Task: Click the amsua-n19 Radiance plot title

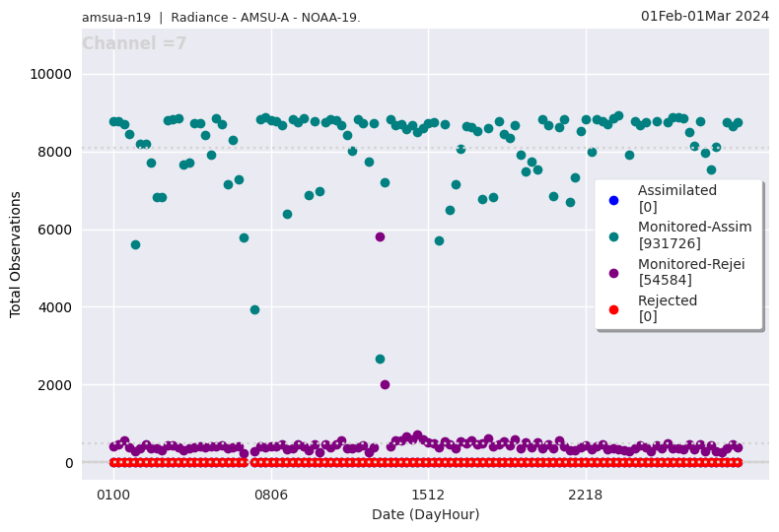Action: point(221,18)
